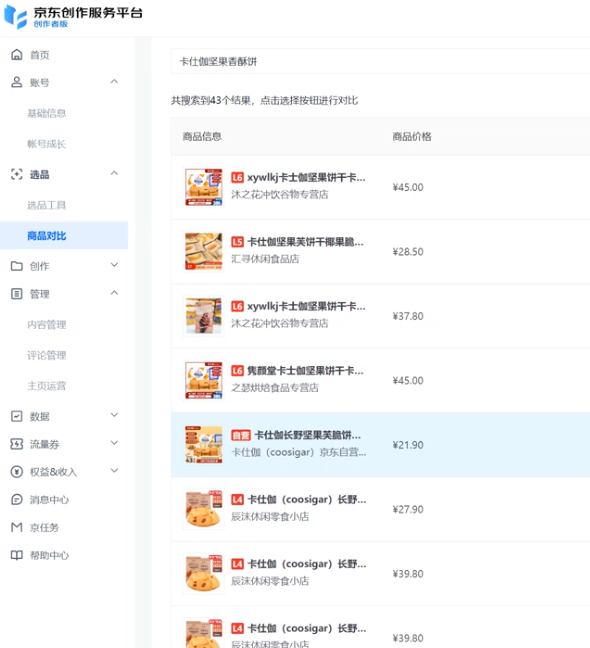Click the home icon beside 首页
Screen dimensions: 590x648
click(17, 55)
